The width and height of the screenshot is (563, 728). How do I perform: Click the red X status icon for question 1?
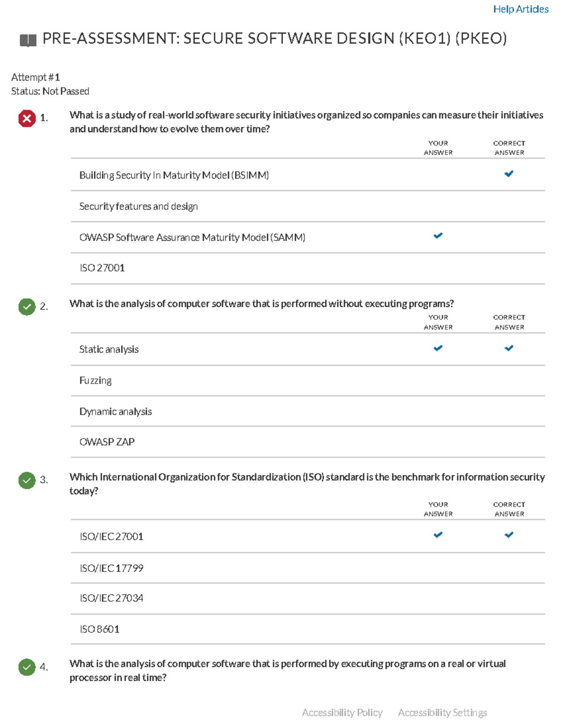(27, 120)
